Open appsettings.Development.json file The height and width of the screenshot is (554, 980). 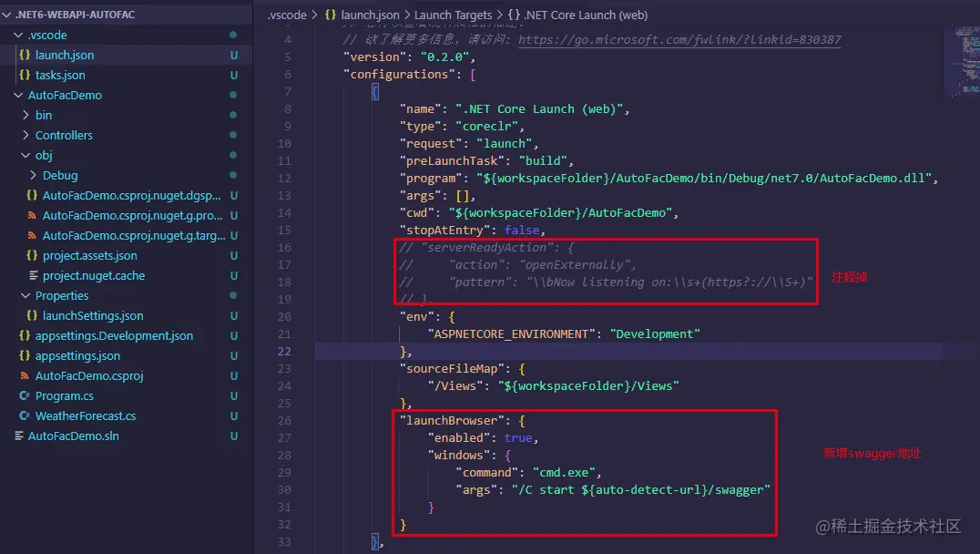[x=114, y=335]
